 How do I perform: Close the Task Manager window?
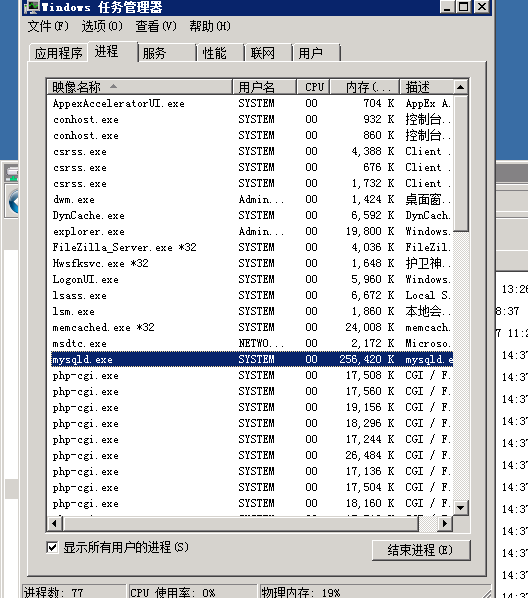482,7
